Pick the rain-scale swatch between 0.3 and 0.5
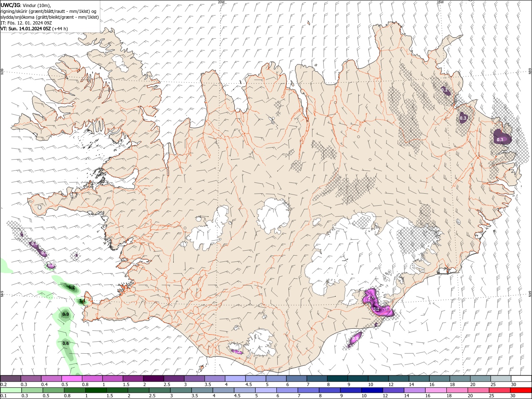Screen dimensions: 532x399 point(32,390)
